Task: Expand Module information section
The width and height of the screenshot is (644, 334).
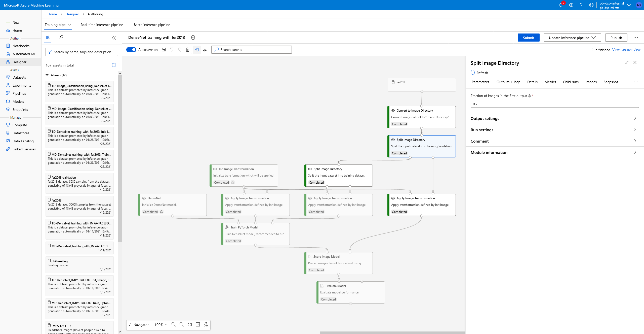Action: pos(555,152)
